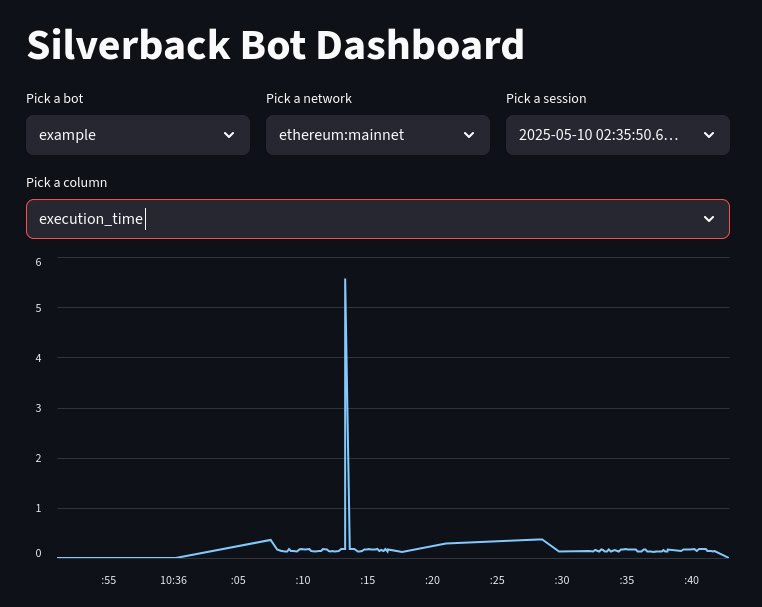Click the :55 x-axis tick label
Screen dimensions: 762x607
(109, 580)
